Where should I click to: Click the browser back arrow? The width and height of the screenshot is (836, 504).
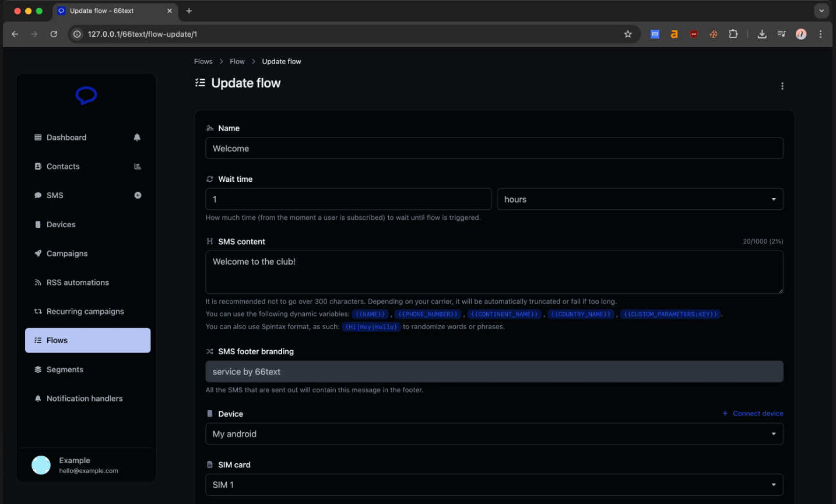pyautogui.click(x=15, y=34)
